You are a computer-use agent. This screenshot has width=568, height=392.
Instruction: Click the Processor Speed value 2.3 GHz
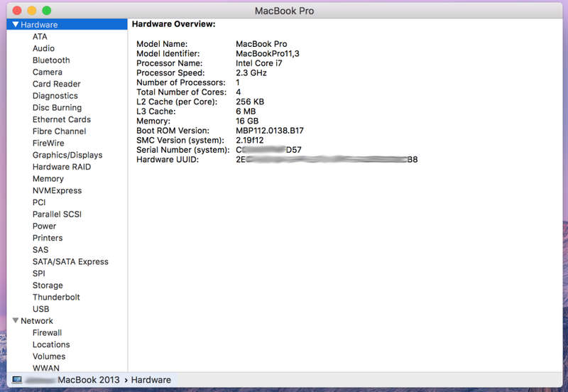[251, 73]
